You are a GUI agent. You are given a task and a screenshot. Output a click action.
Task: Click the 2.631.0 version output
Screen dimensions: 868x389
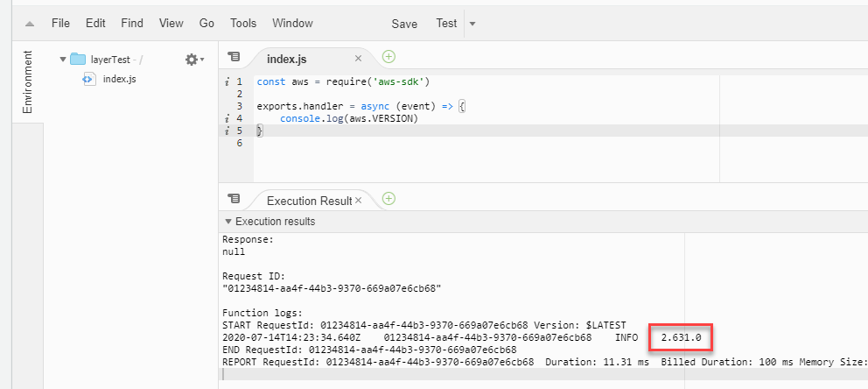[681, 337]
